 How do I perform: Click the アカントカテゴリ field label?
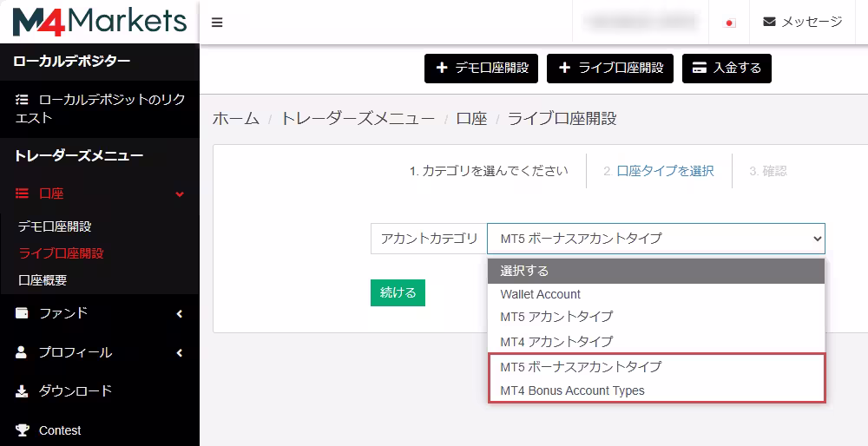[429, 239]
